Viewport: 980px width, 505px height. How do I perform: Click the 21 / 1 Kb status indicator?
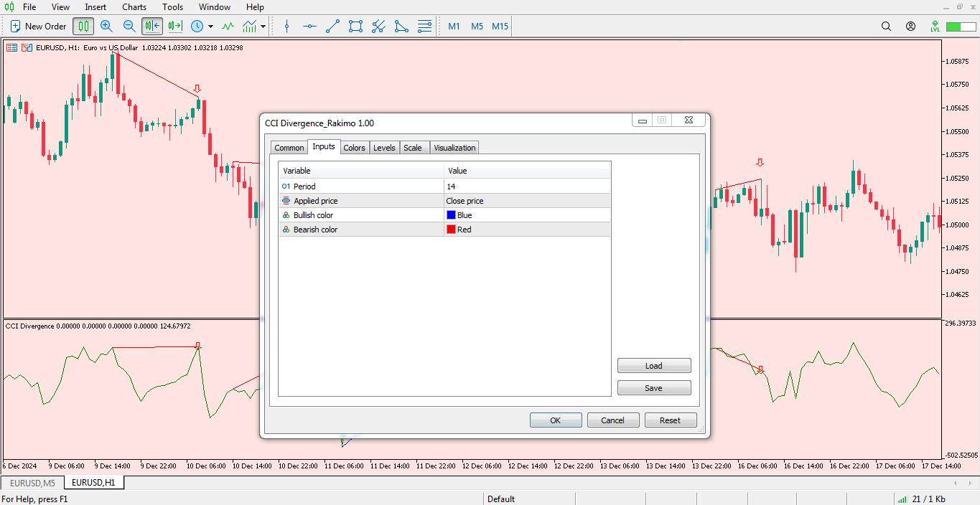click(x=921, y=499)
